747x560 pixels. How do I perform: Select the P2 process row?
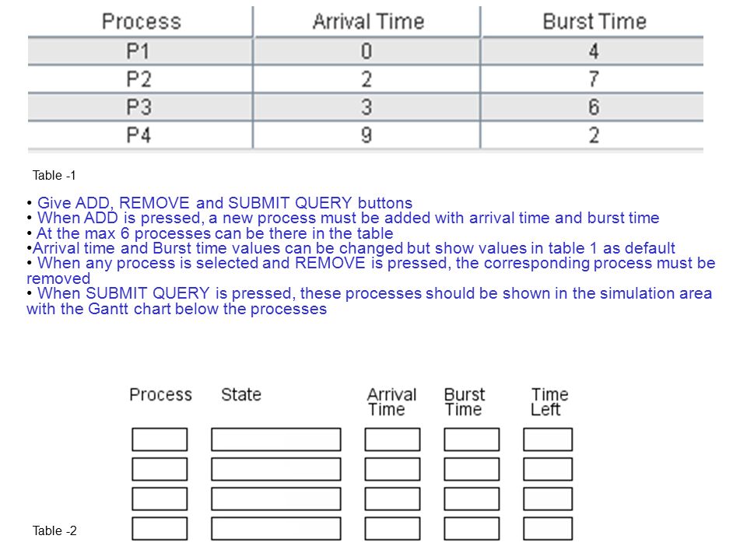click(x=366, y=79)
